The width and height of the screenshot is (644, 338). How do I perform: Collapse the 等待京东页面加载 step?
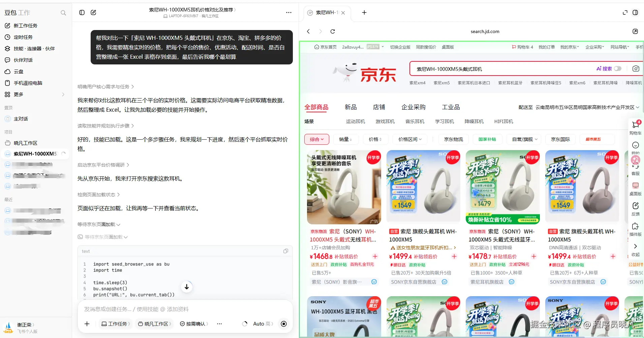coord(99,224)
